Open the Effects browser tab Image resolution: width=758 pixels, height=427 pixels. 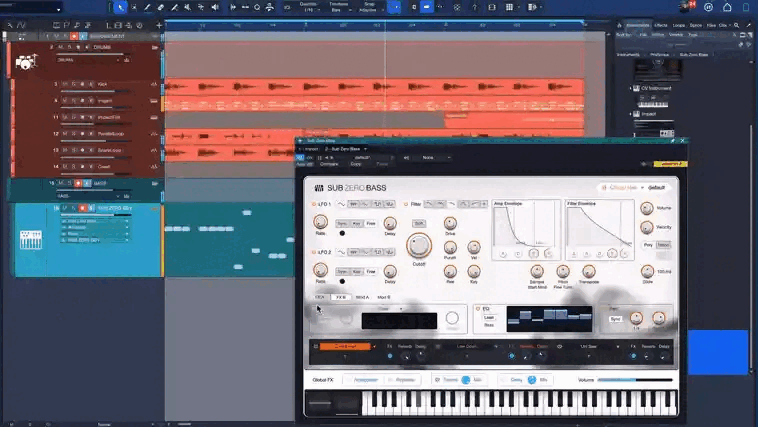tap(660, 25)
